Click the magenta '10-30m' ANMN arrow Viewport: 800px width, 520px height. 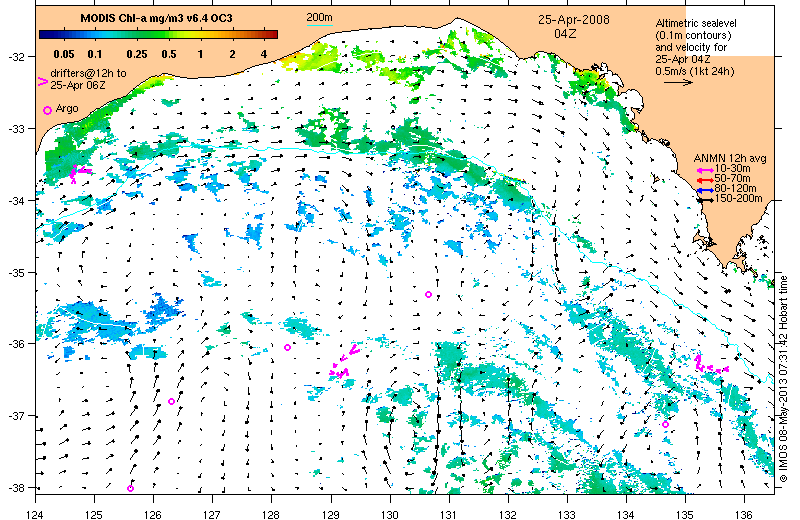point(706,170)
